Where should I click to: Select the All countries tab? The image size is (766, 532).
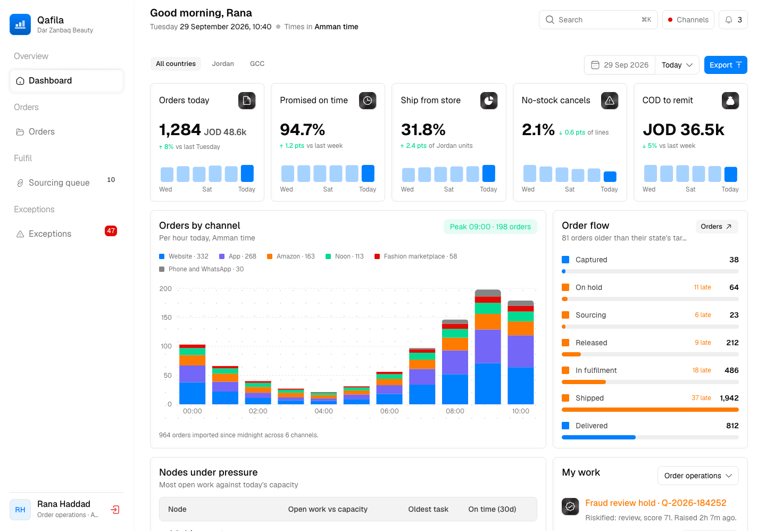[176, 64]
